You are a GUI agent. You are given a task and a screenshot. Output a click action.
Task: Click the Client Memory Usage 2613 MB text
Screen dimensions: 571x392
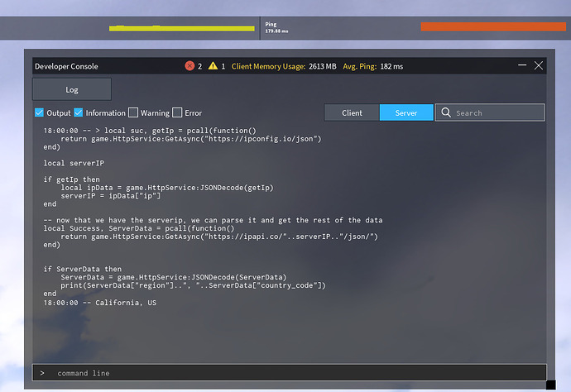point(284,66)
